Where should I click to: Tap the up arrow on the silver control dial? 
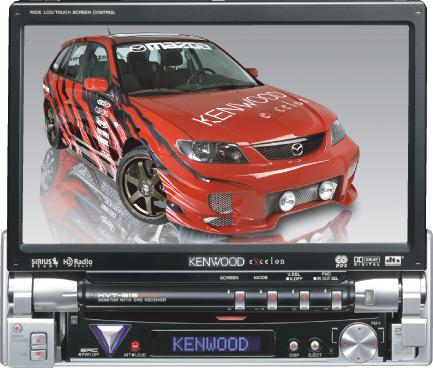click(359, 329)
